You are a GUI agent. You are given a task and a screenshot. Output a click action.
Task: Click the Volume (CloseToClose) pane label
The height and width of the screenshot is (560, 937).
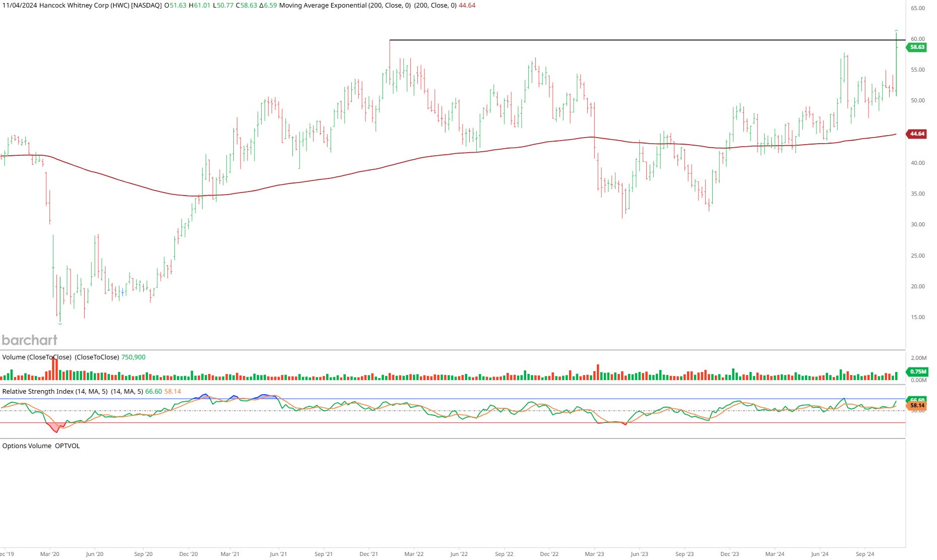[x=37, y=357]
